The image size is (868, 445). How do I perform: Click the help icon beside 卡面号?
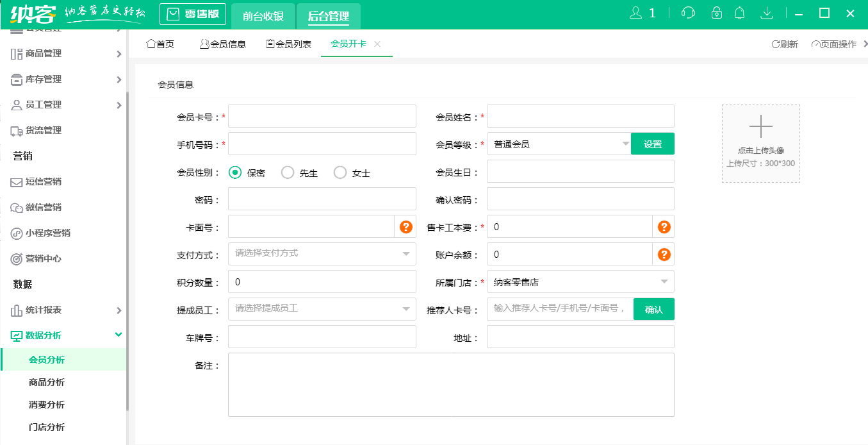(x=405, y=226)
